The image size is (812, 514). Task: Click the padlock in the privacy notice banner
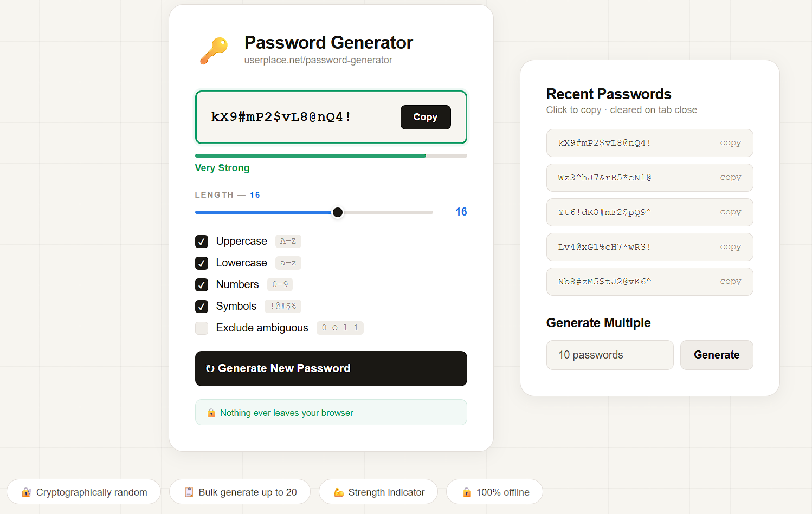point(211,412)
